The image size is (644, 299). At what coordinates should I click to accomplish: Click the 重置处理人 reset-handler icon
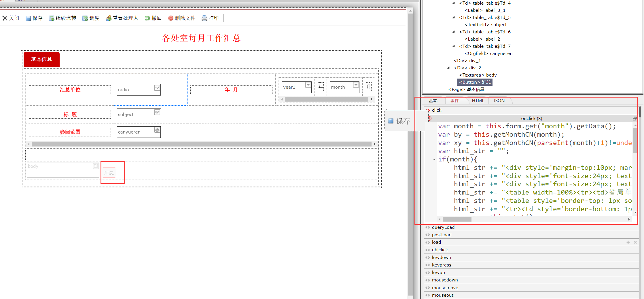109,18
